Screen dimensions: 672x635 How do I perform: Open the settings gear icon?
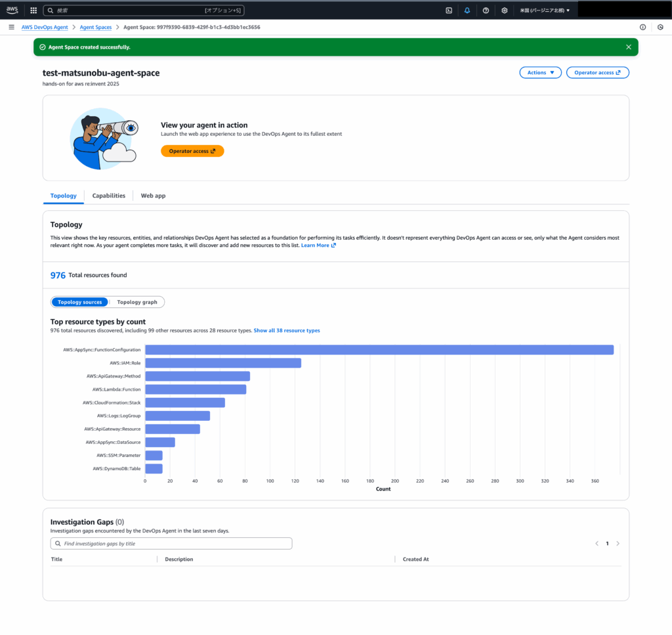click(504, 11)
